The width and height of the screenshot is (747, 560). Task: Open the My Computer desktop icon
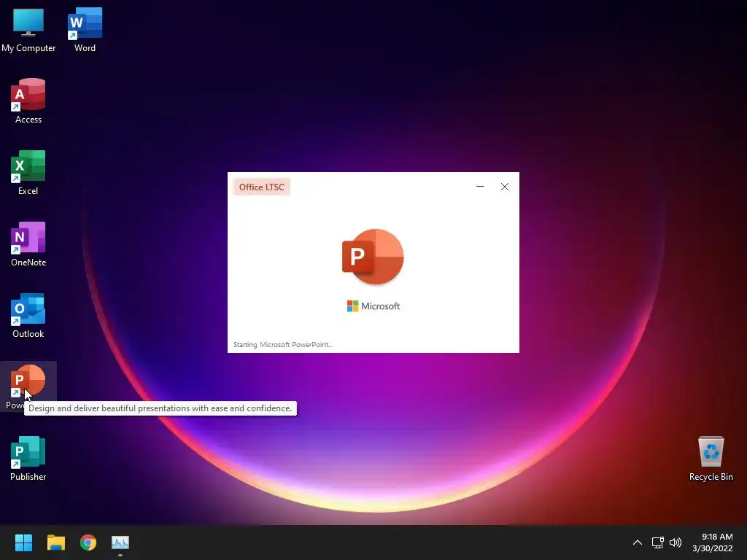pyautogui.click(x=28, y=29)
